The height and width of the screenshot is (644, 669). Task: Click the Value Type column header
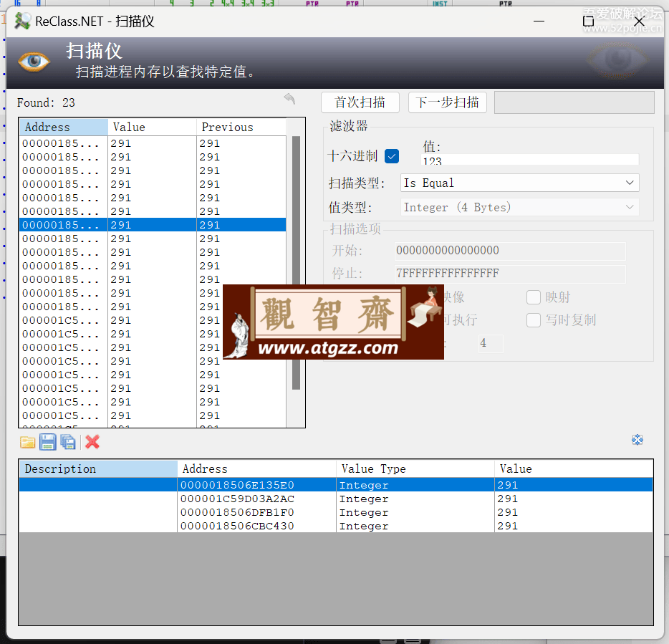(415, 469)
